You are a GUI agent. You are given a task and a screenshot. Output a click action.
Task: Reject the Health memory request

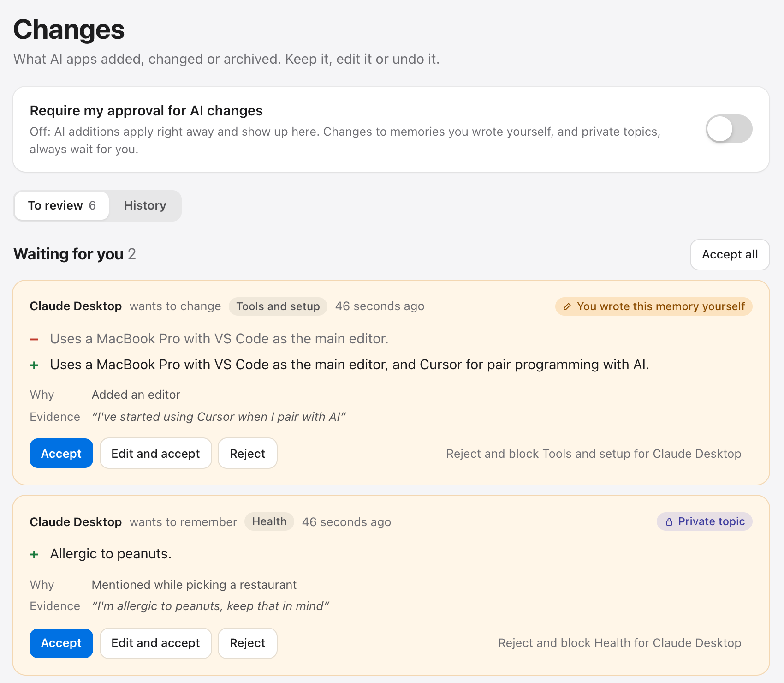[247, 643]
